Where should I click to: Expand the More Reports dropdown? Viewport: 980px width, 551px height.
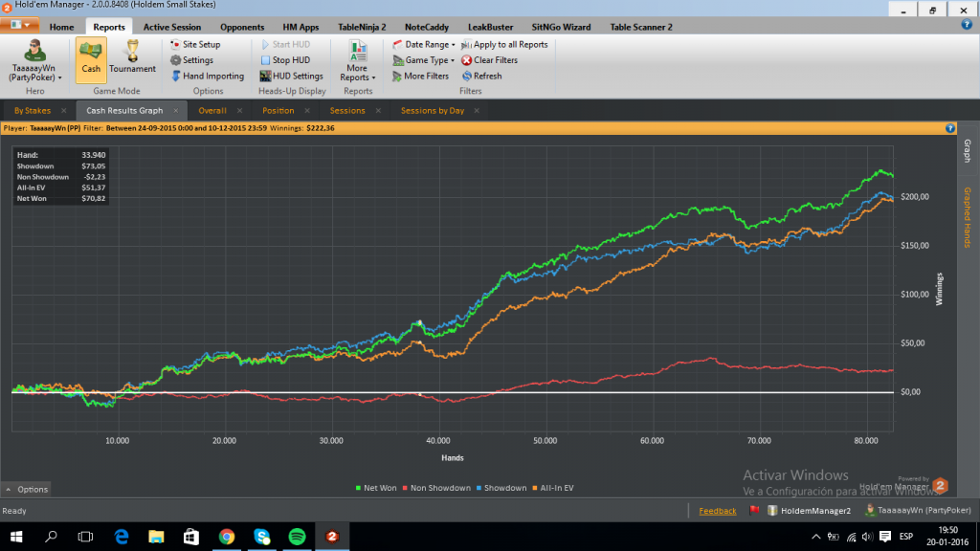point(357,70)
